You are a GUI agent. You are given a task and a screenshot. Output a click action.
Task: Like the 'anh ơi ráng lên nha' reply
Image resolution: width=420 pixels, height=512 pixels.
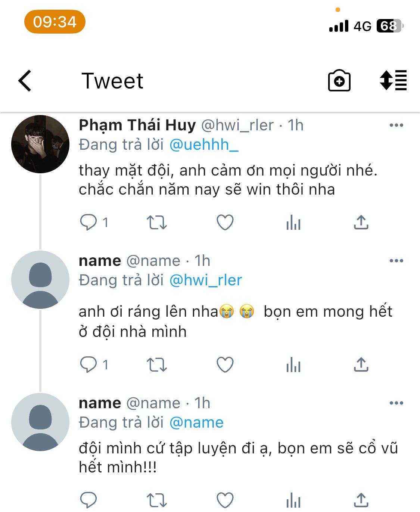[225, 365]
